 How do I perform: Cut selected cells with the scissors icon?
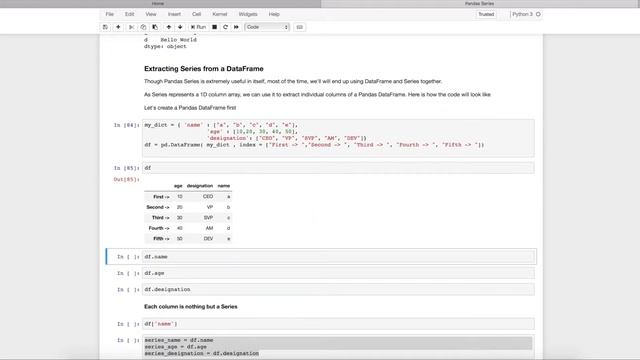click(x=131, y=27)
